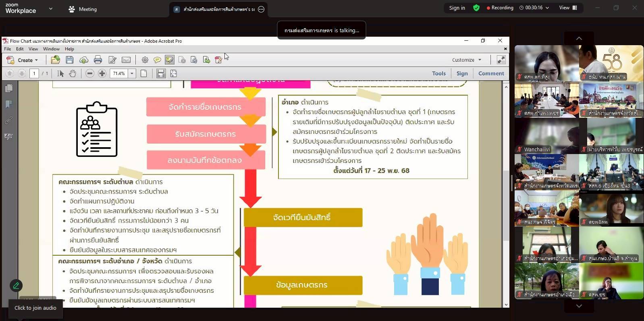644x321 pixels.
Task: Click the 'Click to join audio' button
Action: coord(35,308)
